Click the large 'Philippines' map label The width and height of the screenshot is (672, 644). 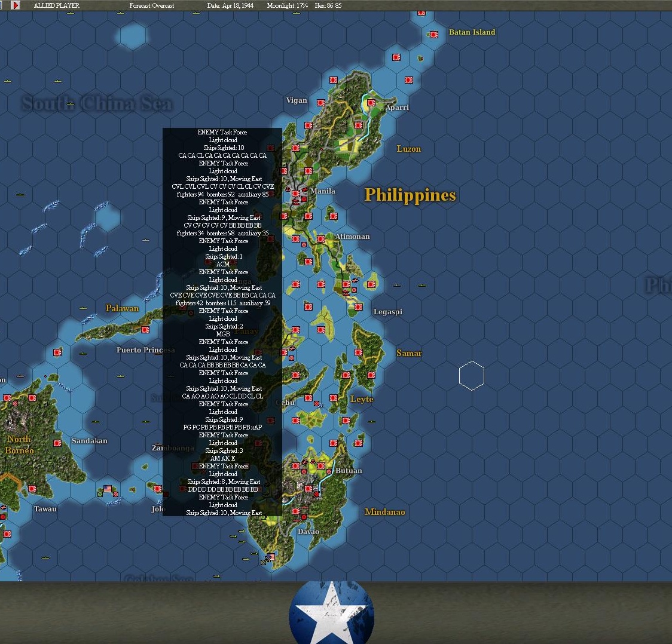tap(410, 195)
